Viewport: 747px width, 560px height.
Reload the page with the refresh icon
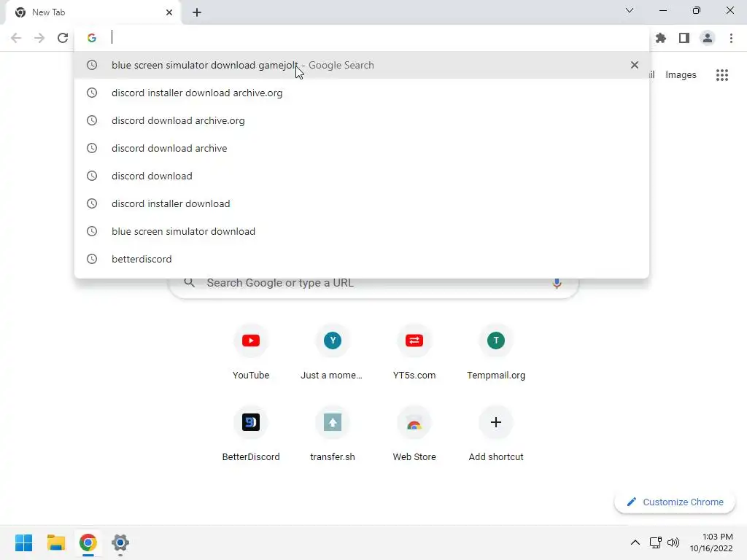pos(63,38)
